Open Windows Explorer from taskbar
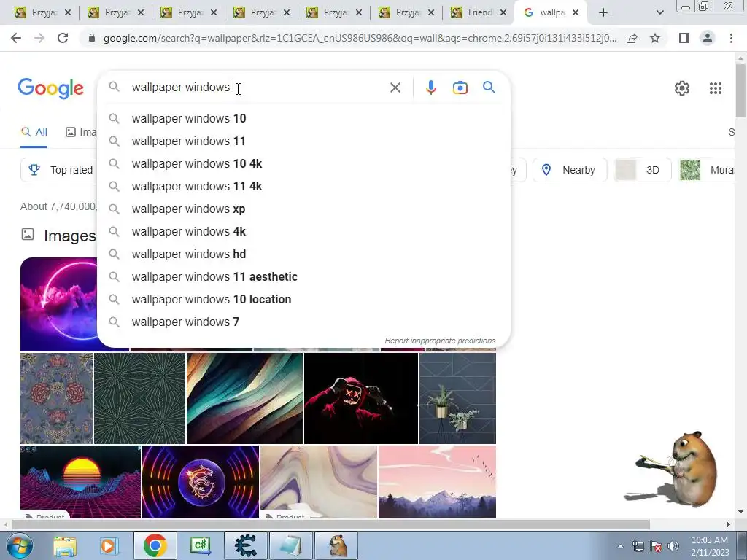 pos(65,545)
